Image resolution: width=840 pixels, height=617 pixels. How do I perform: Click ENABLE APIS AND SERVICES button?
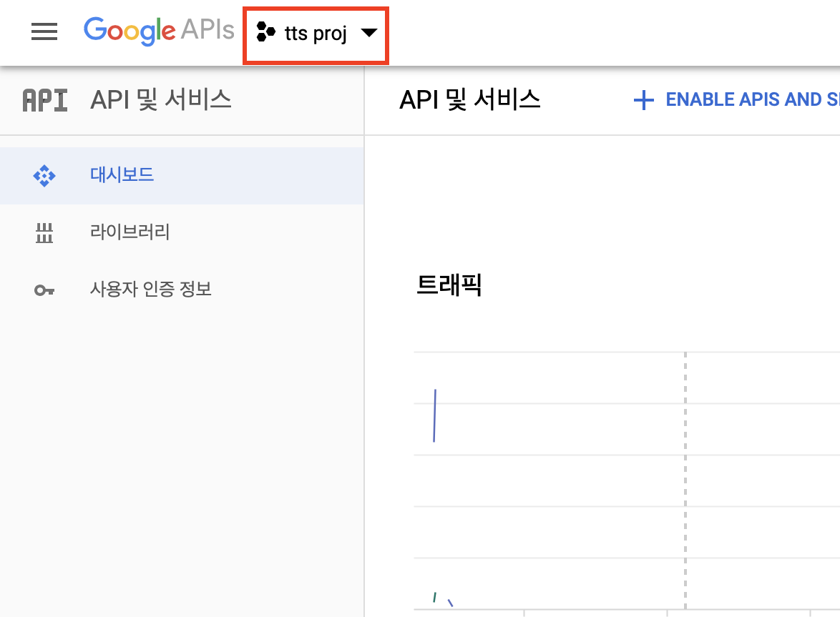click(x=736, y=99)
